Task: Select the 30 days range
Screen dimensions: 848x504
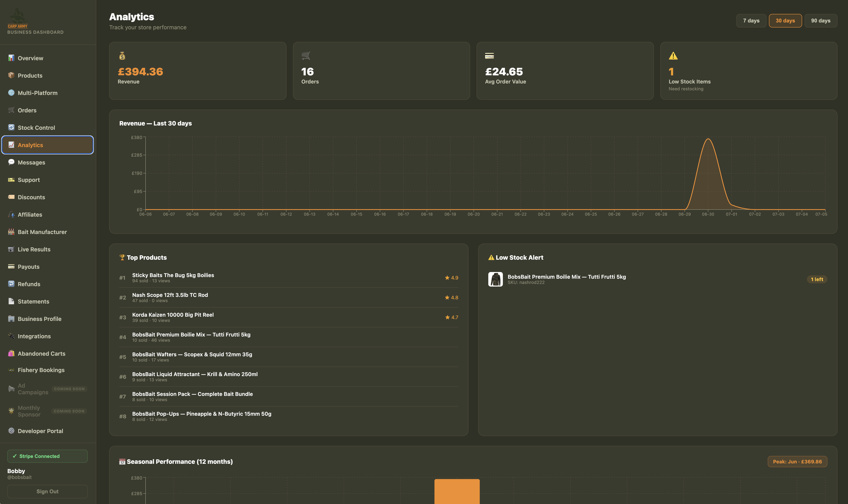Action: click(x=785, y=21)
